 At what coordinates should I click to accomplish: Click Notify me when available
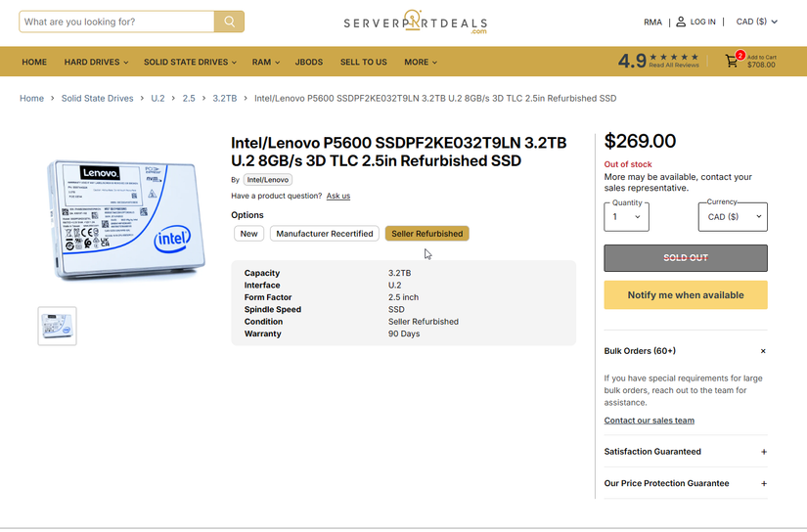pyautogui.click(x=686, y=294)
